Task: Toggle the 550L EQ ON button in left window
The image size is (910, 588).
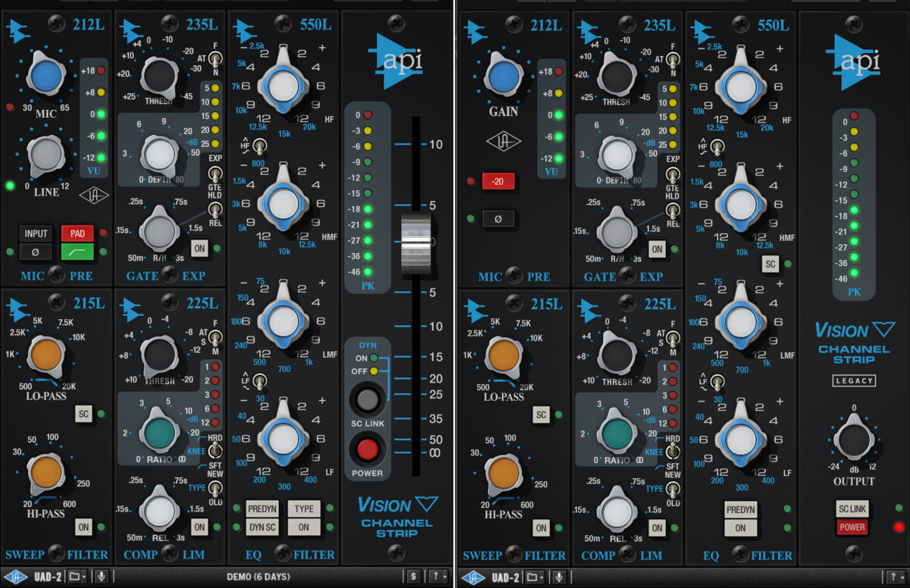Action: pos(303,527)
